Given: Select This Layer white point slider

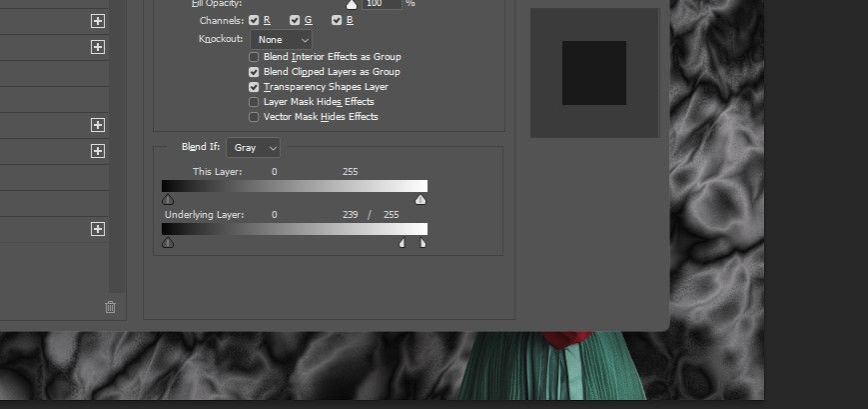Looking at the screenshot, I should (421, 200).
